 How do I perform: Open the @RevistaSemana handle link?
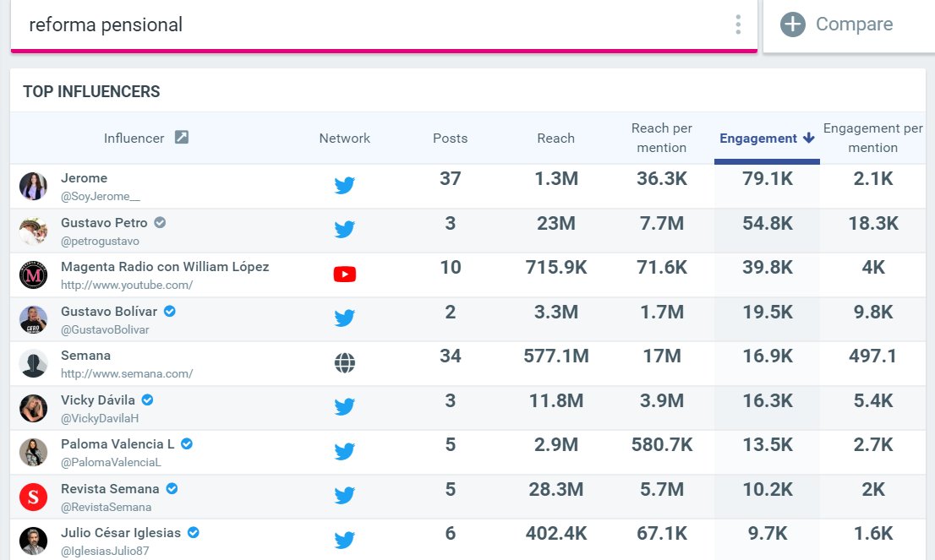click(x=107, y=507)
